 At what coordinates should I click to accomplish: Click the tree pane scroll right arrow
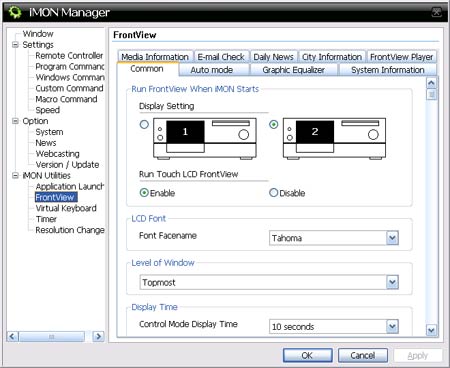98,336
